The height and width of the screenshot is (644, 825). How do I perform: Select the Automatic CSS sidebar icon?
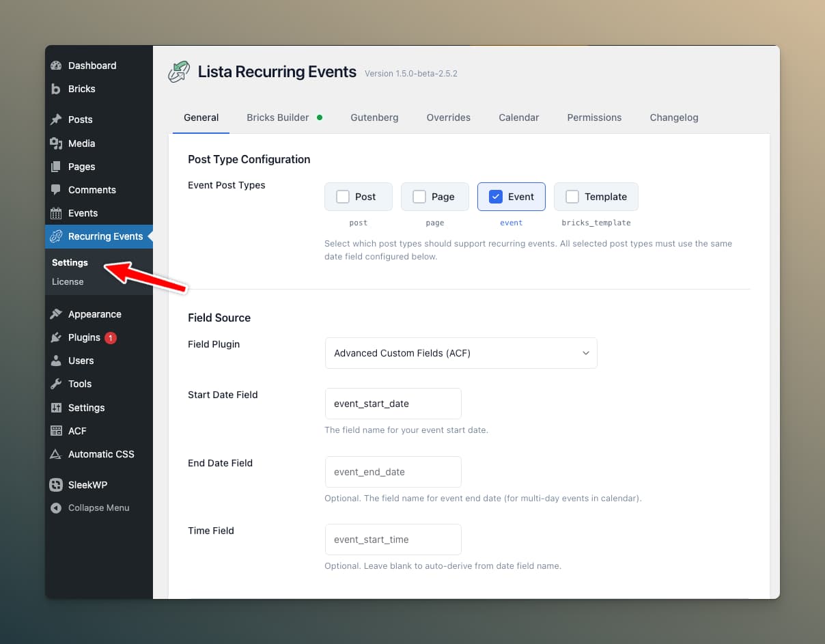(57, 454)
